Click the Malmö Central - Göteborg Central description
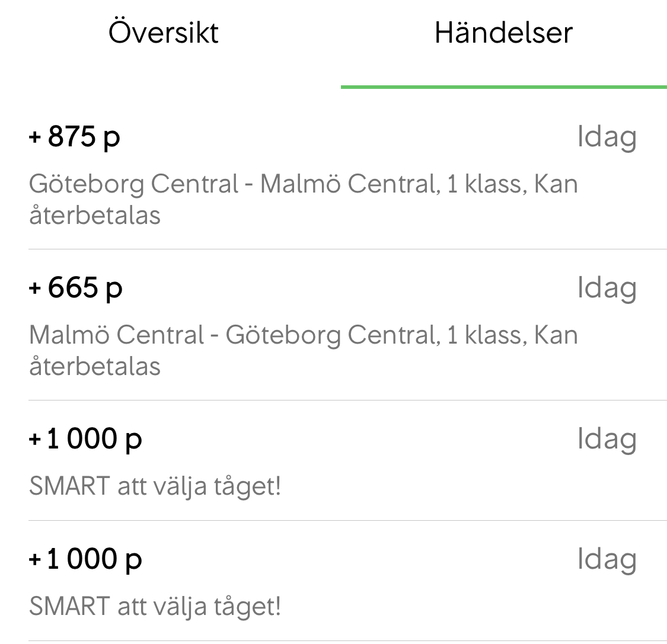667x644 pixels. (x=303, y=335)
